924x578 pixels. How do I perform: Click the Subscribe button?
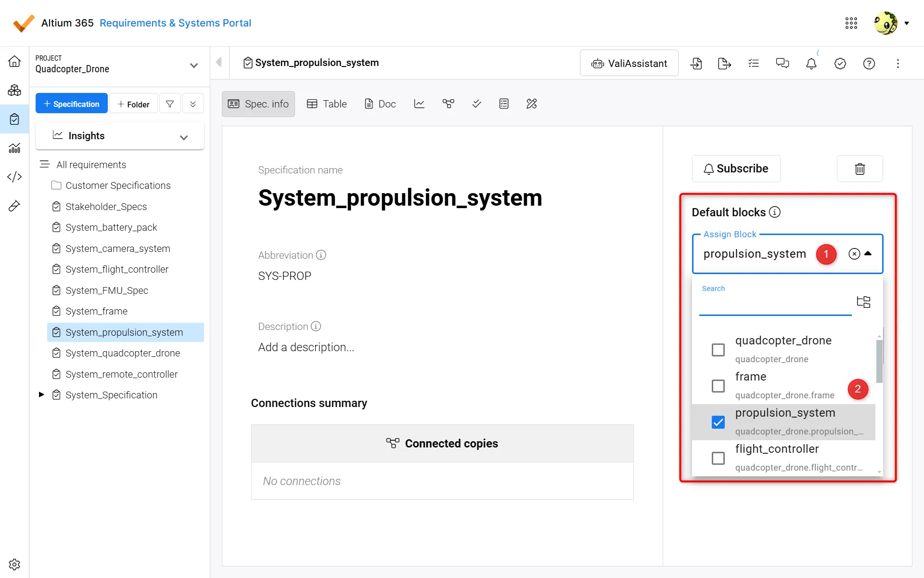(x=736, y=169)
